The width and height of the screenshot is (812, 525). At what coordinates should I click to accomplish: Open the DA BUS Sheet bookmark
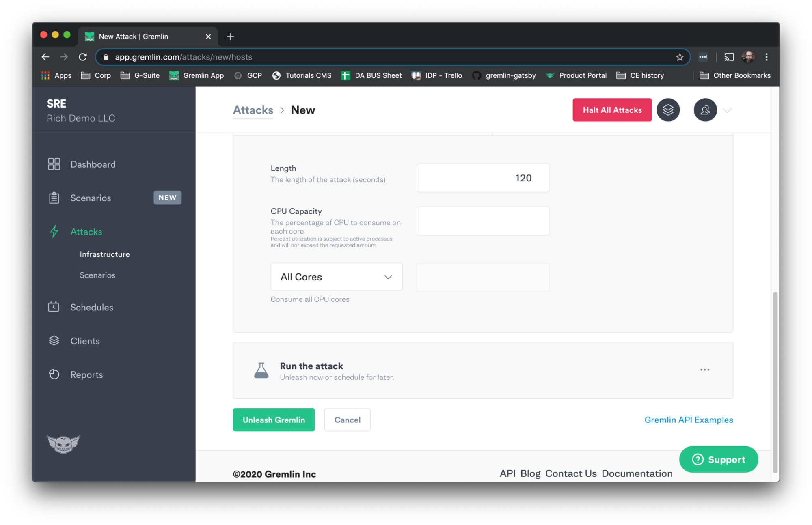(371, 75)
